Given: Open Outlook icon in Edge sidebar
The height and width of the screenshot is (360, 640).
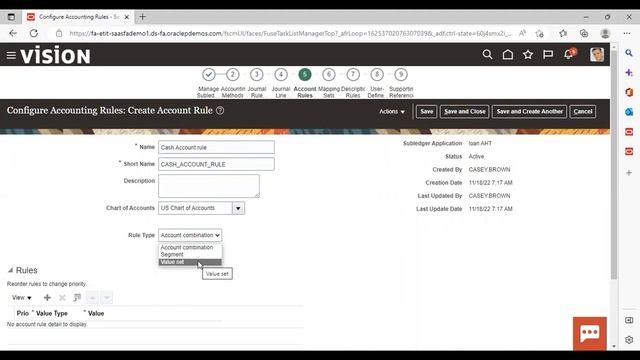Looking at the screenshot, I should pyautogui.click(x=629, y=112).
